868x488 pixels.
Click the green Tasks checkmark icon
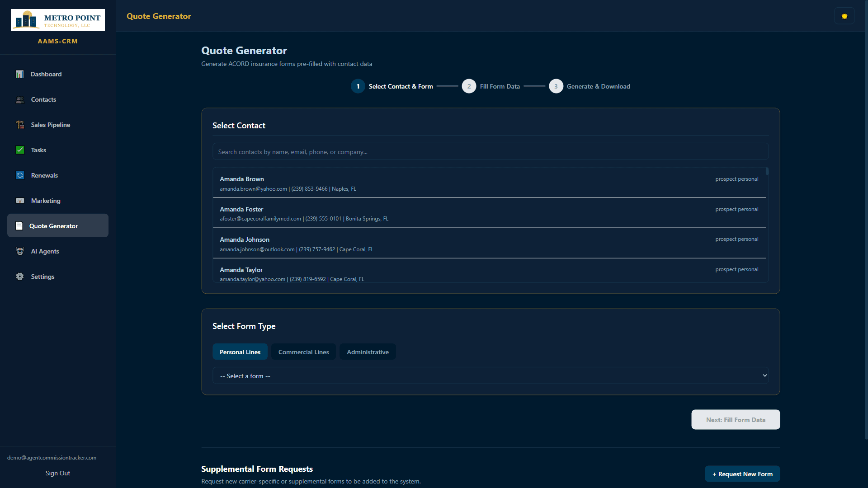coord(20,150)
